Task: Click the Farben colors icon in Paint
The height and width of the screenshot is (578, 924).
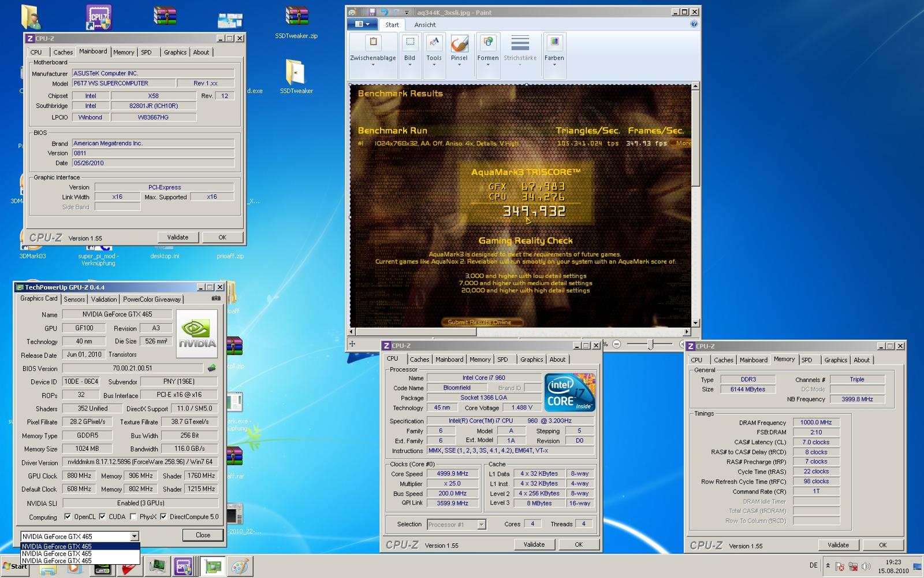Action: [x=554, y=42]
